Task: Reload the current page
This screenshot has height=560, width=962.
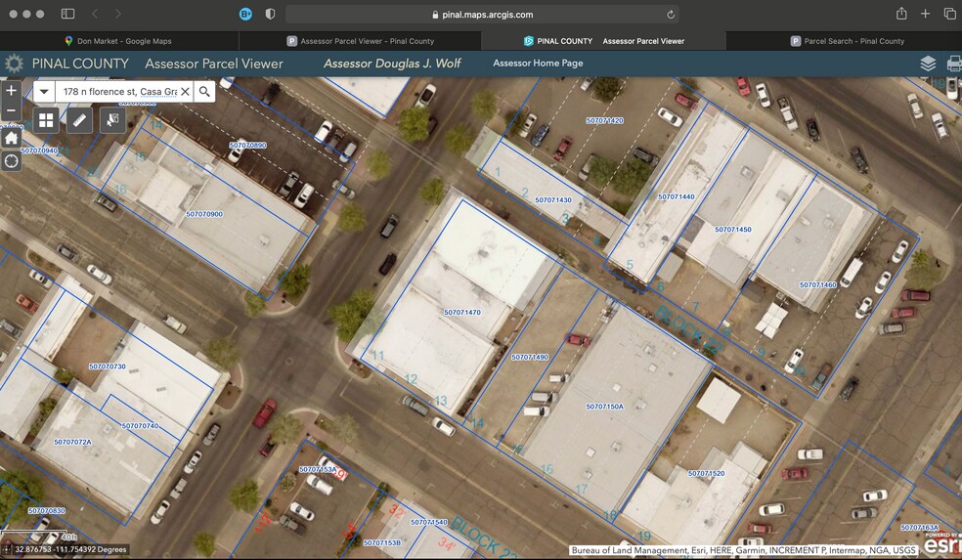Action: pyautogui.click(x=671, y=14)
